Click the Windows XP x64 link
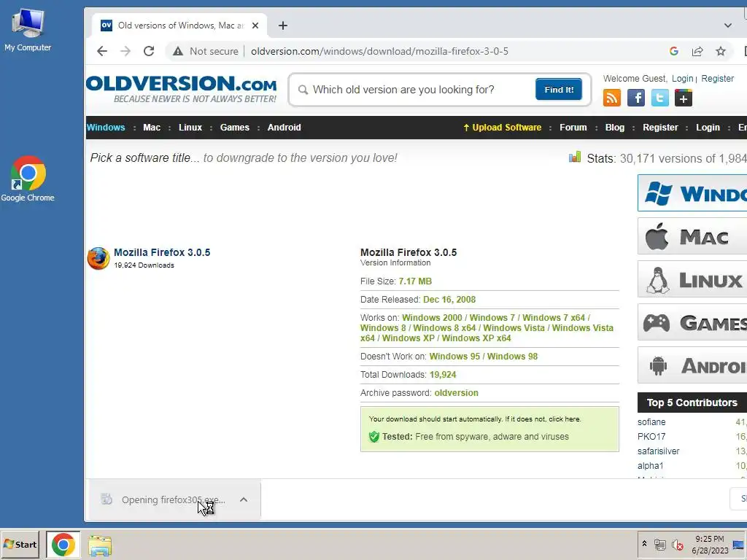This screenshot has height=560, width=747. (x=476, y=338)
